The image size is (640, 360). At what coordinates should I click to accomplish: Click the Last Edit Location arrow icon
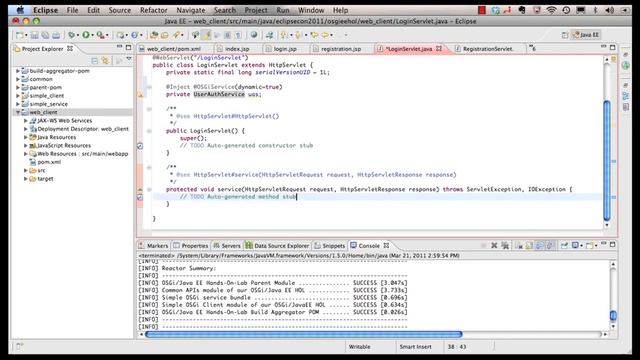pos(314,35)
